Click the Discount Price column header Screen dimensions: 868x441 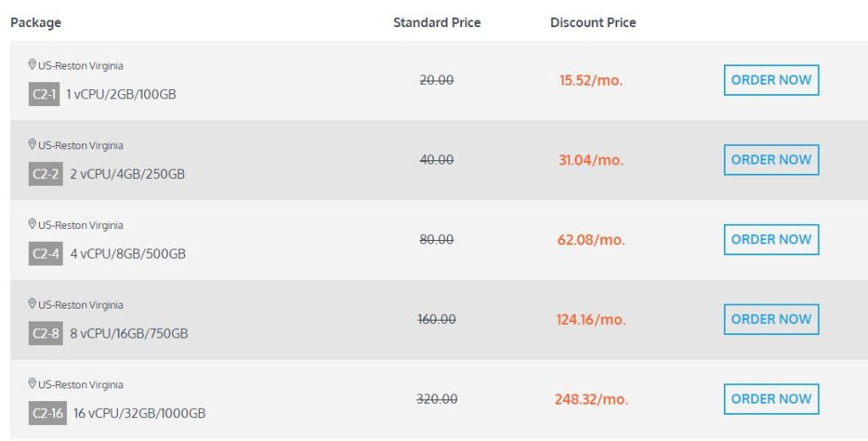(593, 23)
